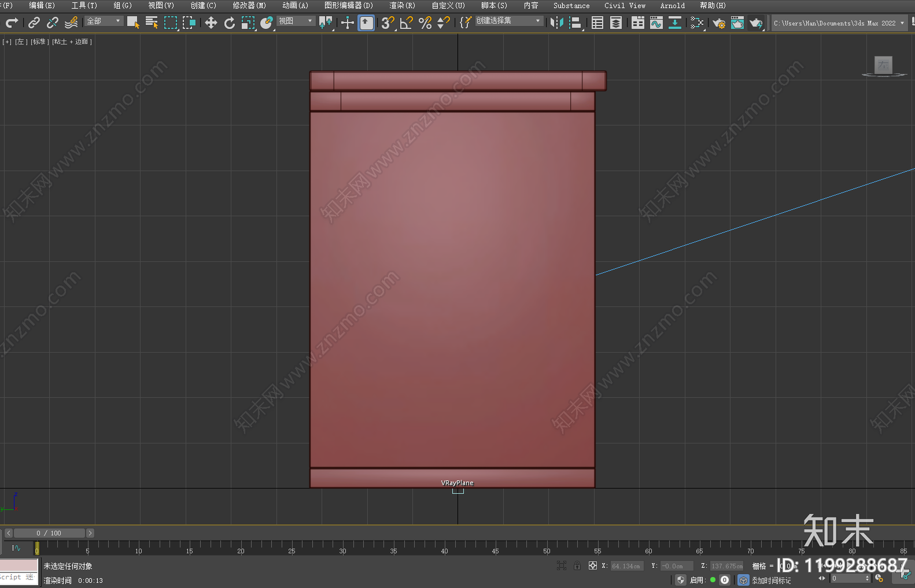Click the Render Production teapot icon
This screenshot has width=915, height=588.
(756, 23)
